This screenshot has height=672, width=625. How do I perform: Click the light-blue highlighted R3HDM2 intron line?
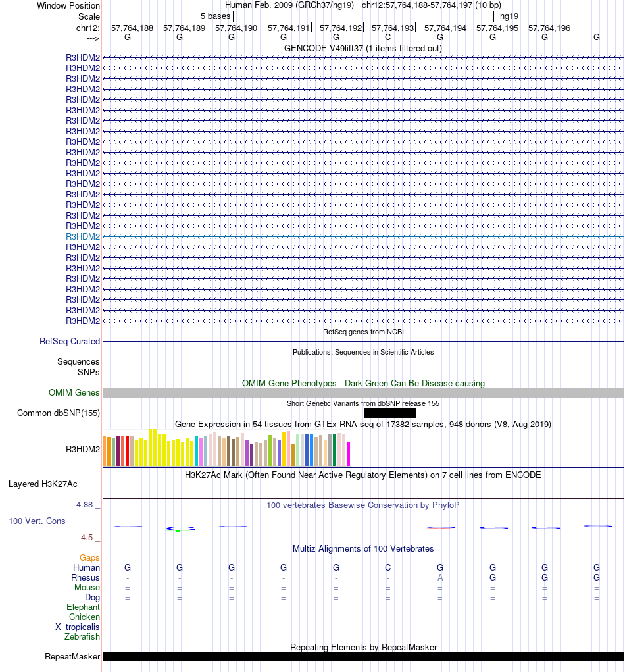tap(363, 236)
